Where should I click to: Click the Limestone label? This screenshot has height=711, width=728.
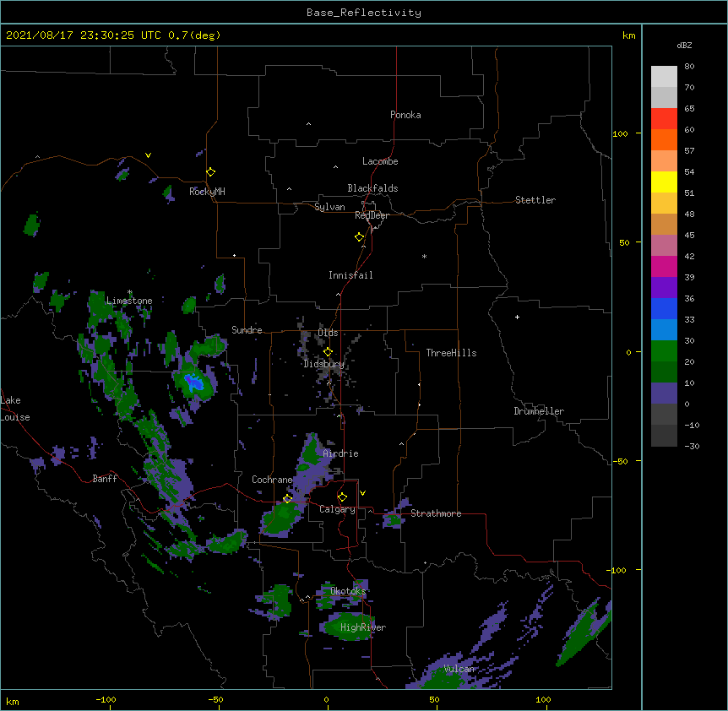tap(129, 301)
